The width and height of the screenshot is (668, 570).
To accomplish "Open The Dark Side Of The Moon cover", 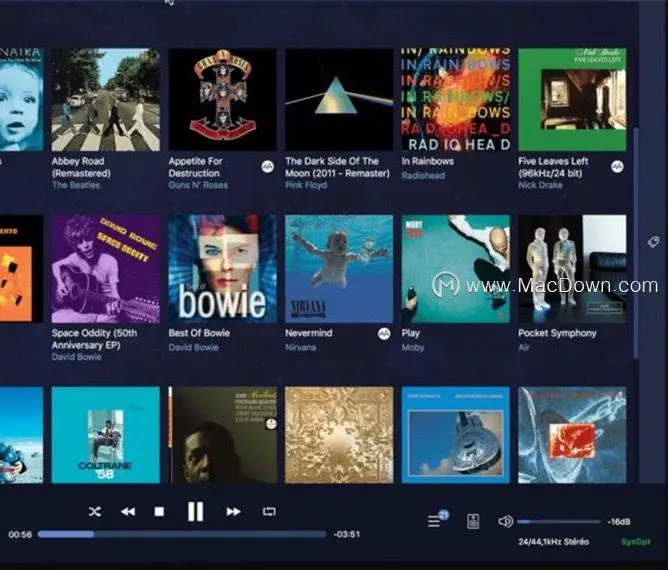I will 339,100.
